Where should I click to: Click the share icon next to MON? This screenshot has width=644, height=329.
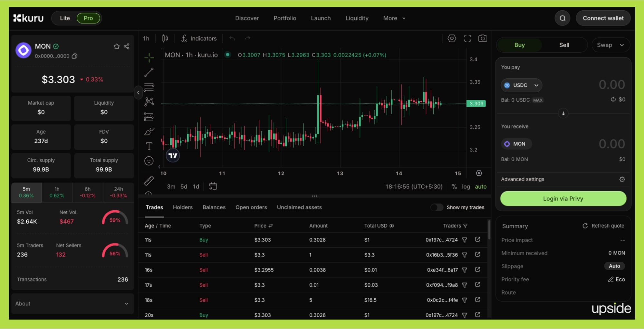(x=127, y=46)
